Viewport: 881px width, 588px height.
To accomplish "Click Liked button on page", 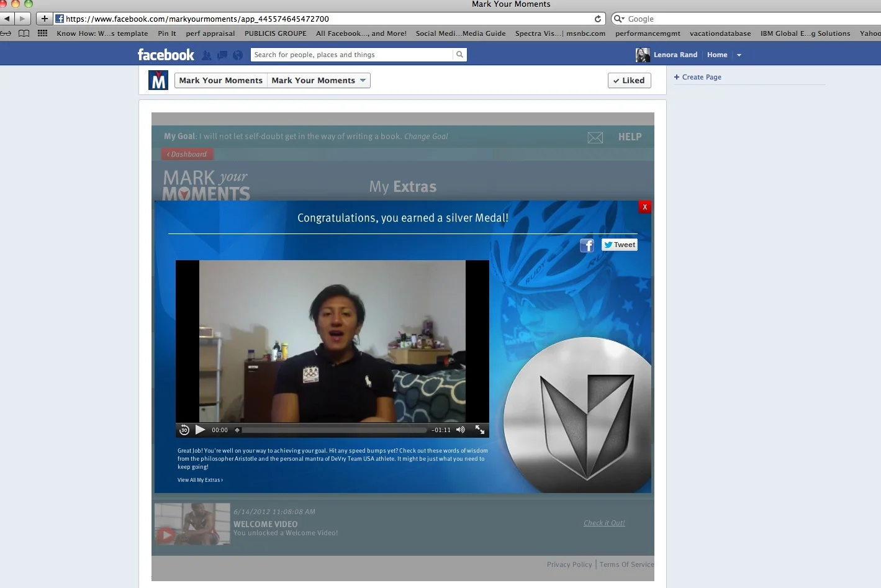I will pyautogui.click(x=629, y=80).
